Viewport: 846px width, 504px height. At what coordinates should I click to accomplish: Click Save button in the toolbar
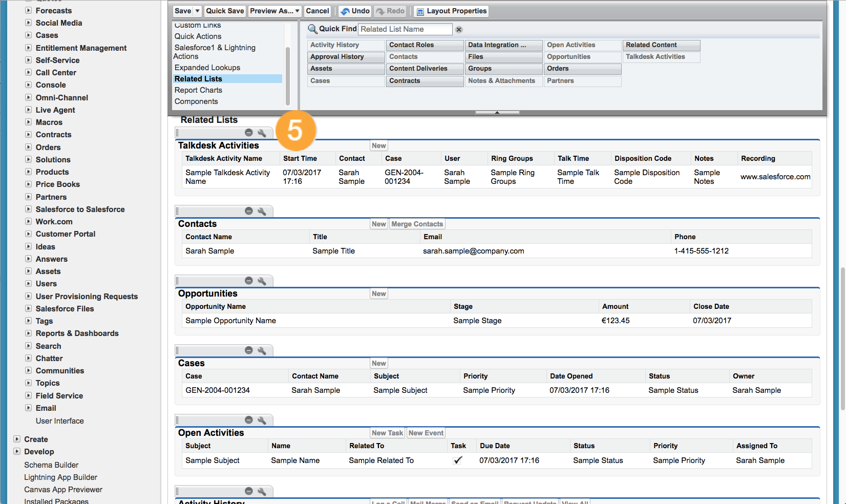click(x=183, y=11)
